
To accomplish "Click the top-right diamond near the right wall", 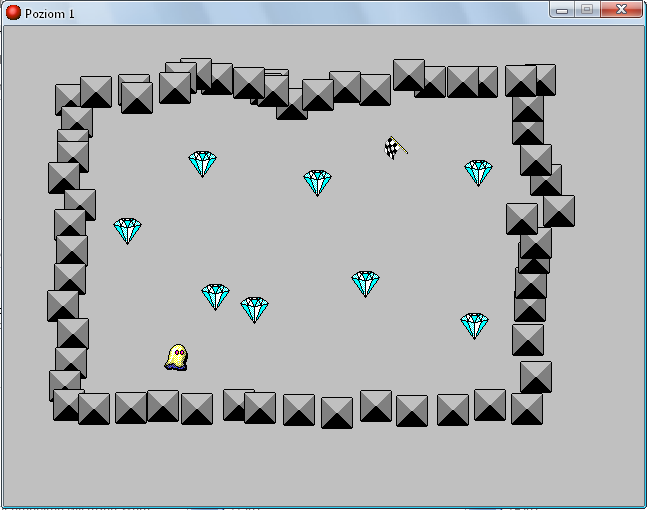I will pyautogui.click(x=478, y=172).
